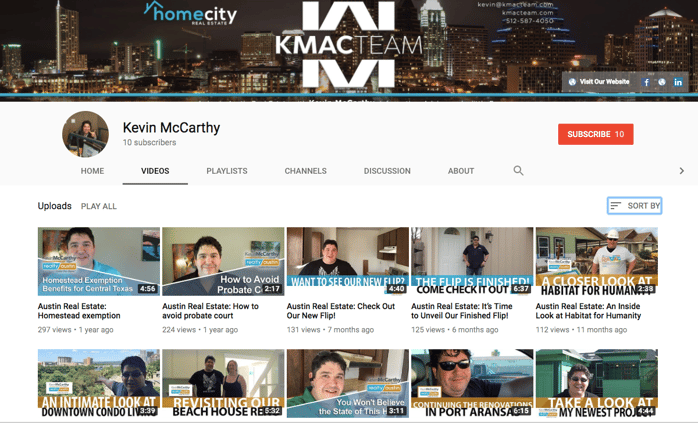Open Homestead Exemption video thumbnail

pos(99,261)
